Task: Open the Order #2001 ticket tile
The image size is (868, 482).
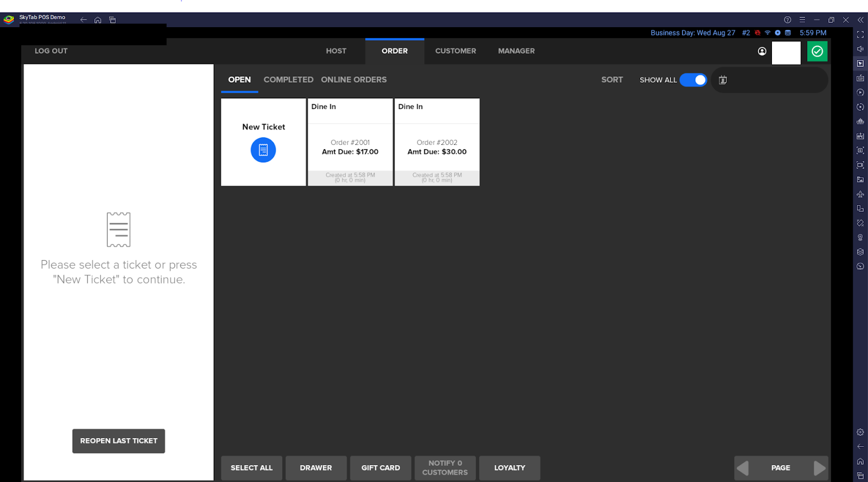Action: tap(350, 142)
